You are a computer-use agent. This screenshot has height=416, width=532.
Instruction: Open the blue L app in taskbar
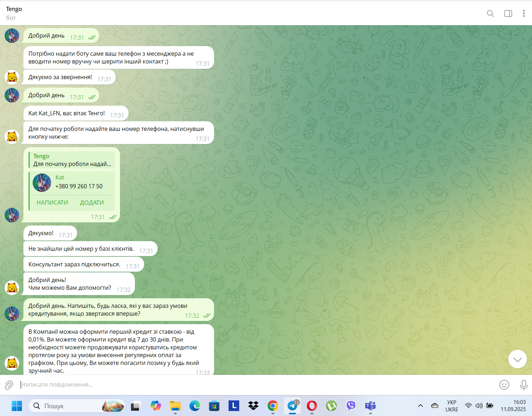pos(234,406)
